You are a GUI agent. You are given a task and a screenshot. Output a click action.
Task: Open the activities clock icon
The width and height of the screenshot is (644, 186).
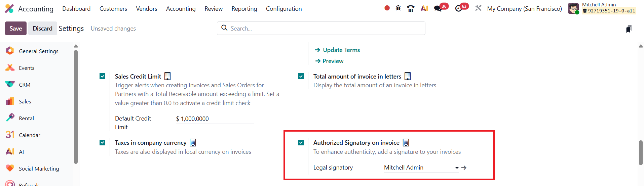tap(458, 8)
